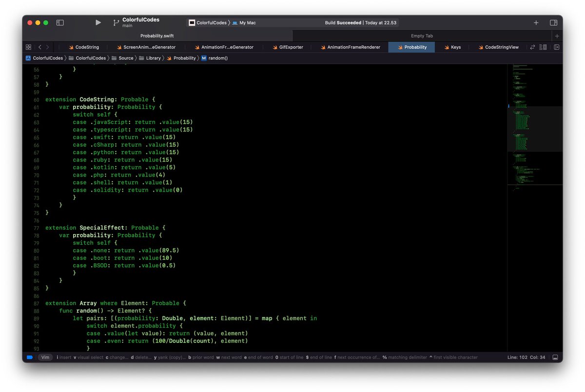Click ColorfulCodes main branch title
Screen dimensions: 585x392
(141, 22)
